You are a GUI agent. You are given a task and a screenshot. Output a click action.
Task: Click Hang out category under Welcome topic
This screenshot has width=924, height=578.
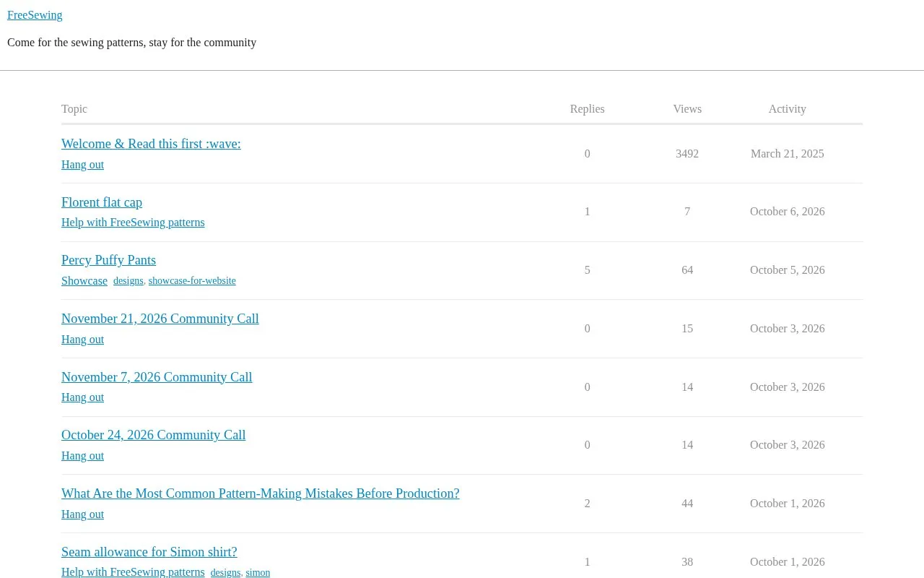tap(82, 165)
